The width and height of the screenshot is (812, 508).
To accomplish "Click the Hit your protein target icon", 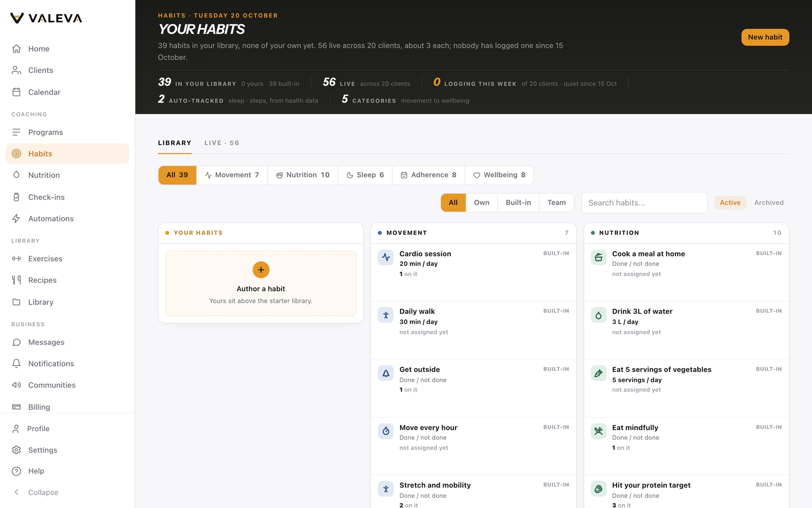I will tap(598, 489).
